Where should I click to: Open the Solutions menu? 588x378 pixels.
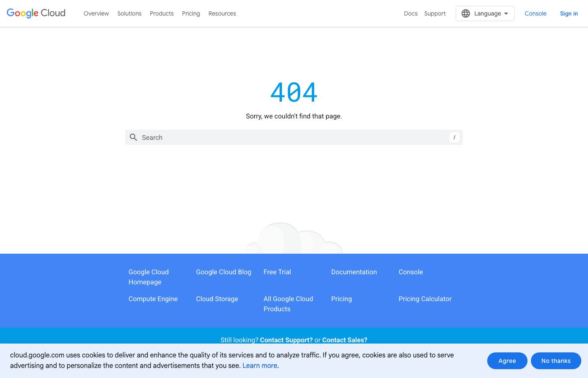[129, 13]
